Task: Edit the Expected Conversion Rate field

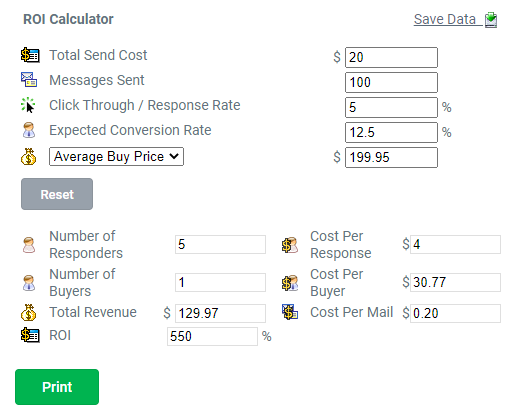Action: pos(391,132)
